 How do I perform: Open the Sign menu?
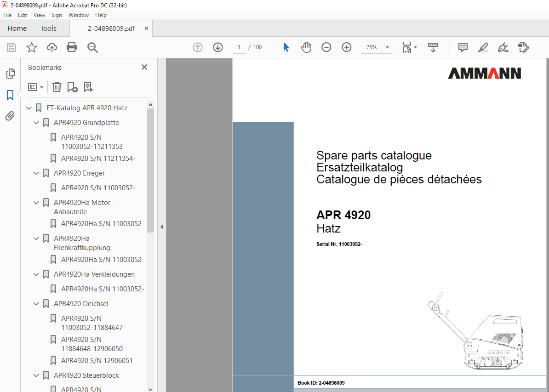pos(57,15)
